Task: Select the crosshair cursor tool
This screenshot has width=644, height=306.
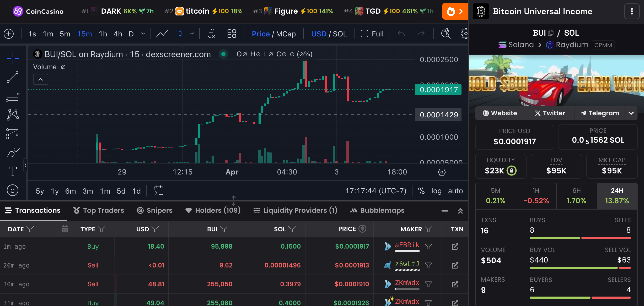Action: 13,58
